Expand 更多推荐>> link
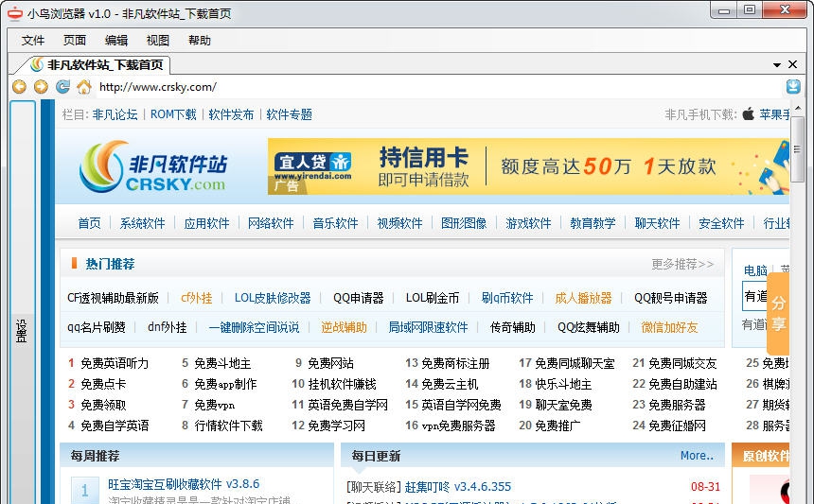Viewport: 814px width, 504px height. pos(681,264)
